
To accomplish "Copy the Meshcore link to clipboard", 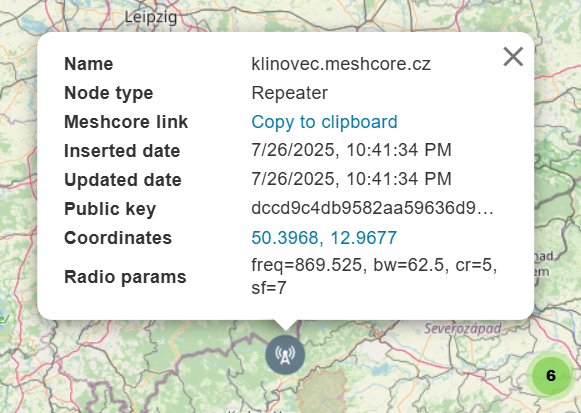I will tap(324, 122).
